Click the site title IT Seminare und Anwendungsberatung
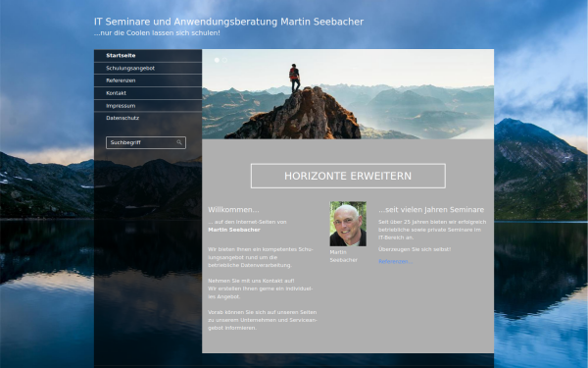Viewport: 588px width, 368px height. pyautogui.click(x=228, y=22)
